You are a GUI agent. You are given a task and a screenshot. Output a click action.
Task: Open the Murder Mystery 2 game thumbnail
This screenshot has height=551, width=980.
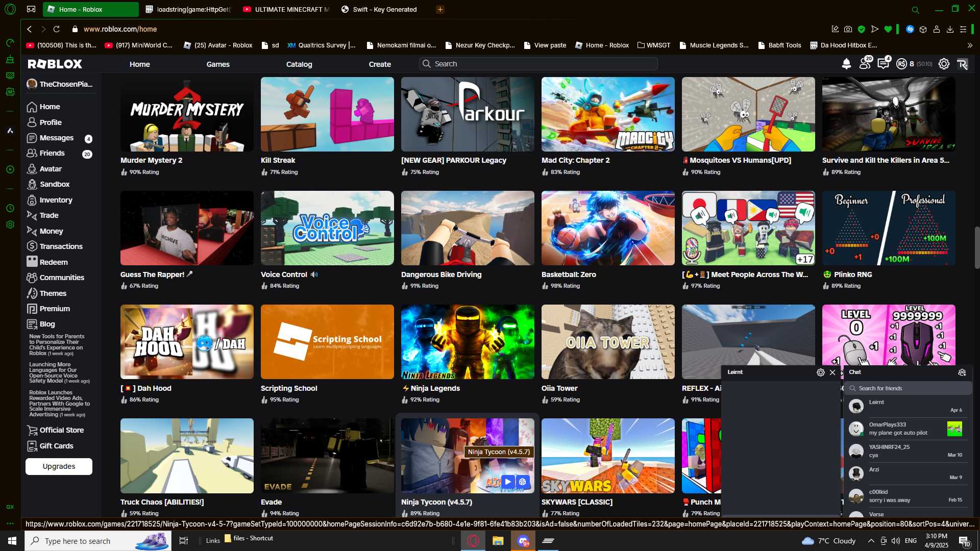(x=187, y=114)
